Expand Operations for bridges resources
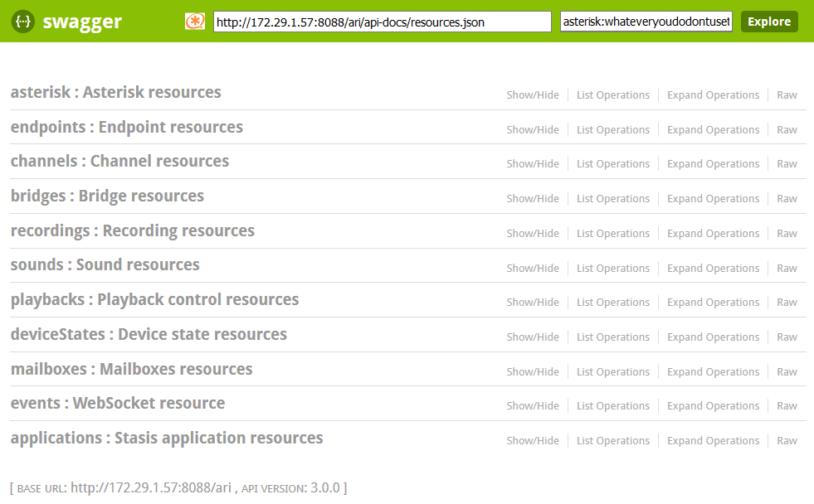 click(713, 199)
